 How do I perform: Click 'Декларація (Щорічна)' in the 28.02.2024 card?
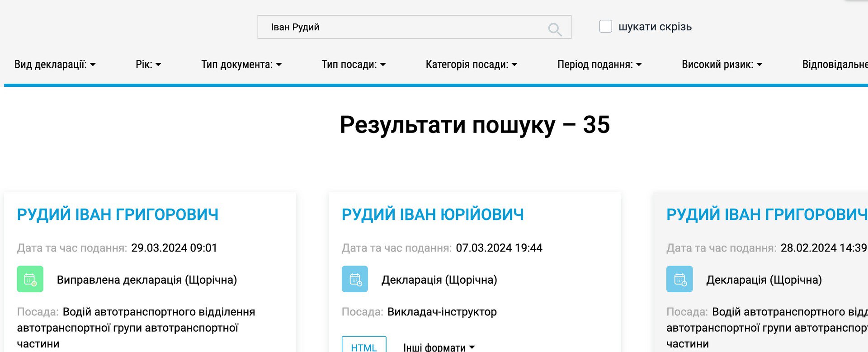(764, 280)
